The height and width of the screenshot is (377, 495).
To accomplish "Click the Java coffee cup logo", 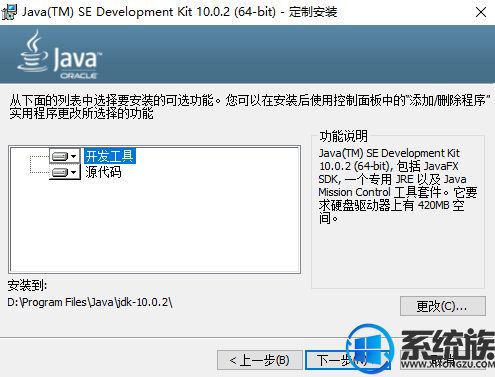I will click(x=33, y=51).
